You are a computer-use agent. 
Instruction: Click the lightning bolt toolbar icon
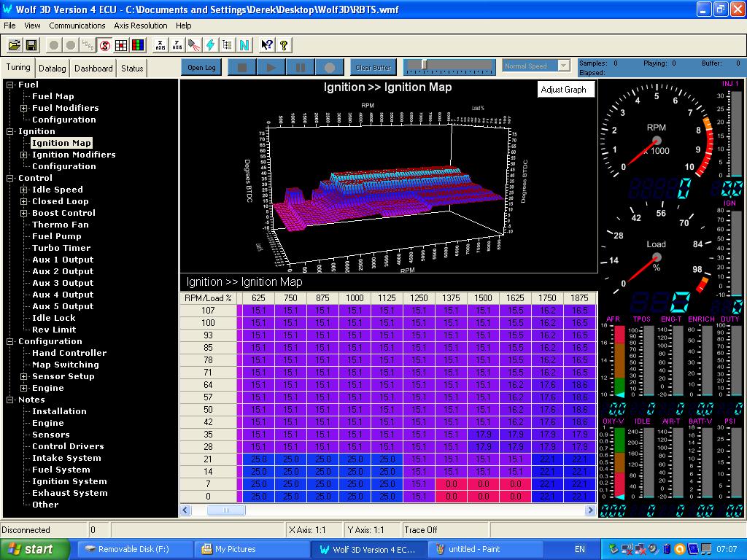coord(211,45)
